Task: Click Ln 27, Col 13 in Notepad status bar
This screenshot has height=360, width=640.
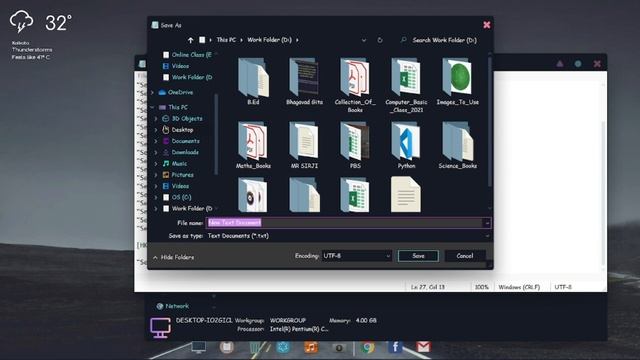Action: tap(428, 287)
